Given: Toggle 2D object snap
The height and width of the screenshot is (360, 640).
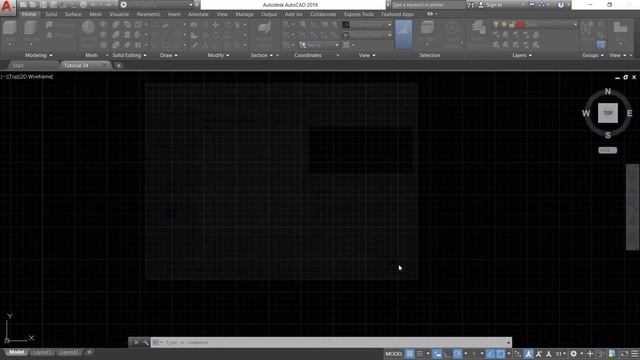Looking at the screenshot, I should click(x=500, y=354).
